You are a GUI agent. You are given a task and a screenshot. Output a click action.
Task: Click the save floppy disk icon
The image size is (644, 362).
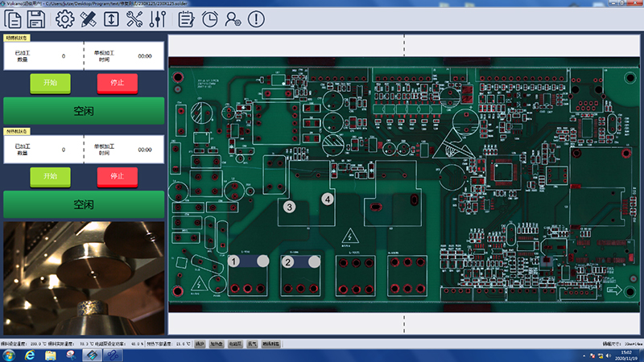pos(37,19)
